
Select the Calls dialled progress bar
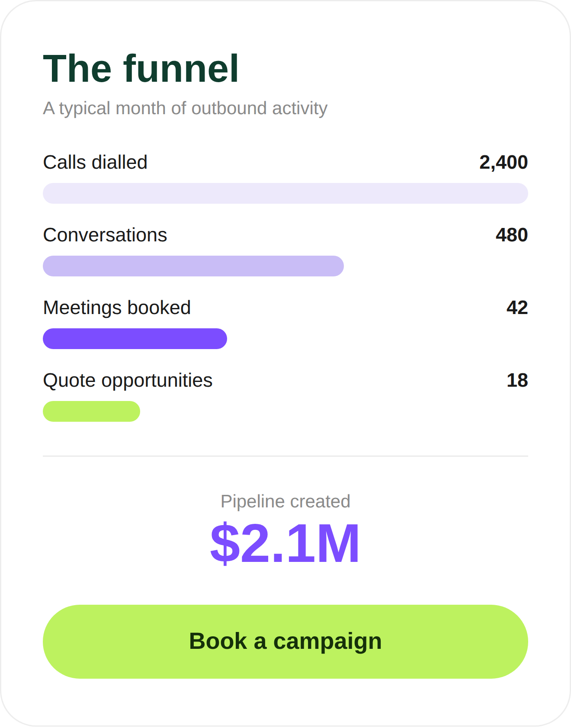point(285,193)
